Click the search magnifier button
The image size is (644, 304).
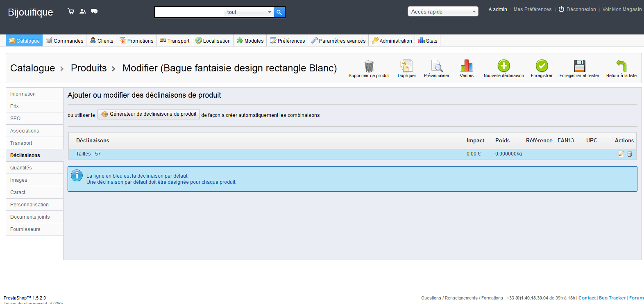279,12
